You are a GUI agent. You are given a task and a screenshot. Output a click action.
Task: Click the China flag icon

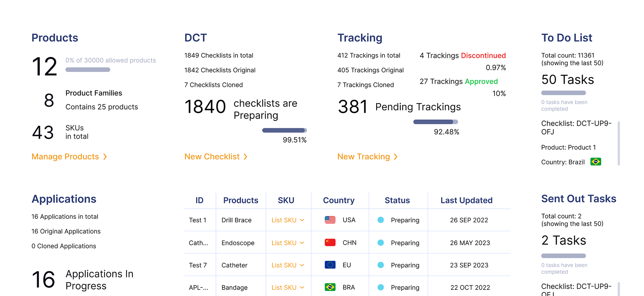(330, 243)
